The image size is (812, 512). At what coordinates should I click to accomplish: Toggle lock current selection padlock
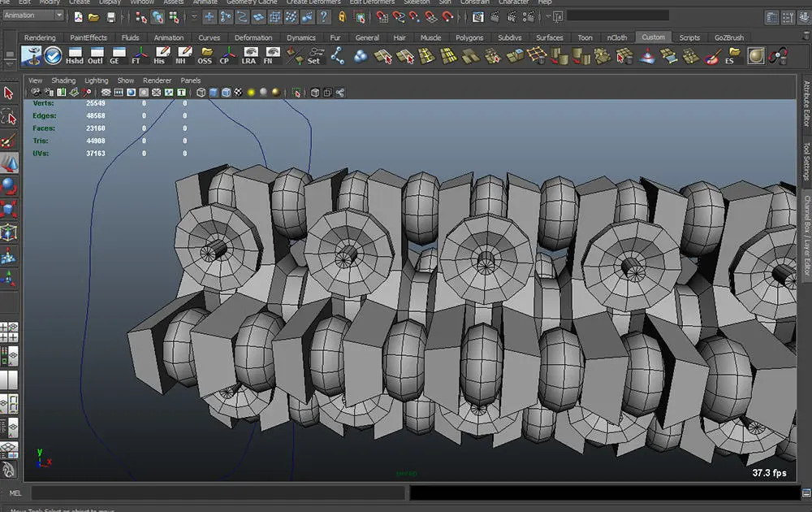[x=342, y=18]
